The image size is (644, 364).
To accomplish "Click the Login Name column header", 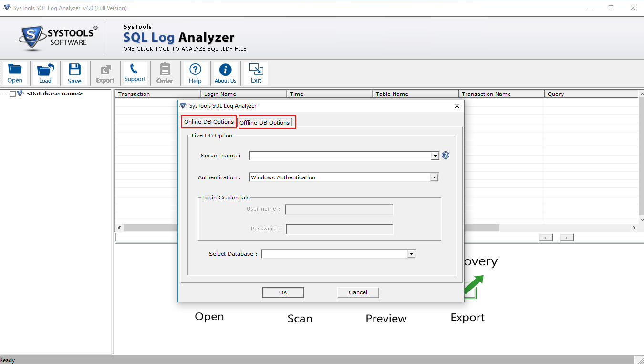I will coord(244,94).
